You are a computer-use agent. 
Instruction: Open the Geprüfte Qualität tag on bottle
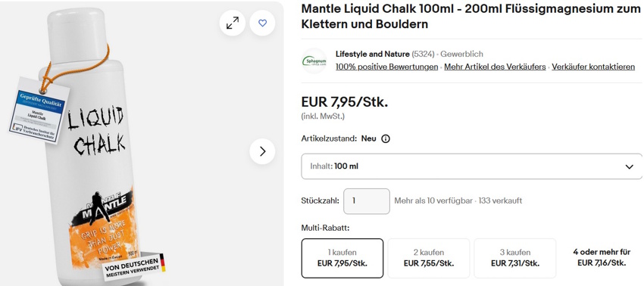pyautogui.click(x=38, y=110)
